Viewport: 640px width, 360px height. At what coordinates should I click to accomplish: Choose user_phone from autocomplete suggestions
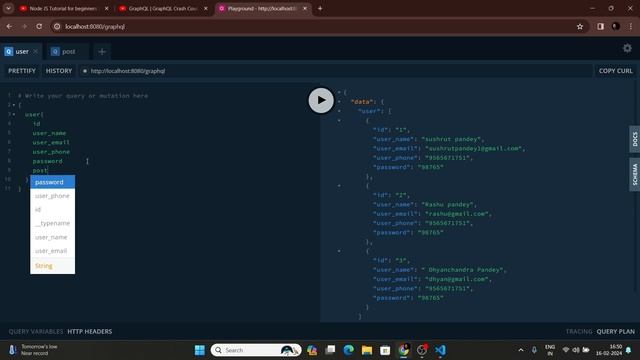(53, 196)
